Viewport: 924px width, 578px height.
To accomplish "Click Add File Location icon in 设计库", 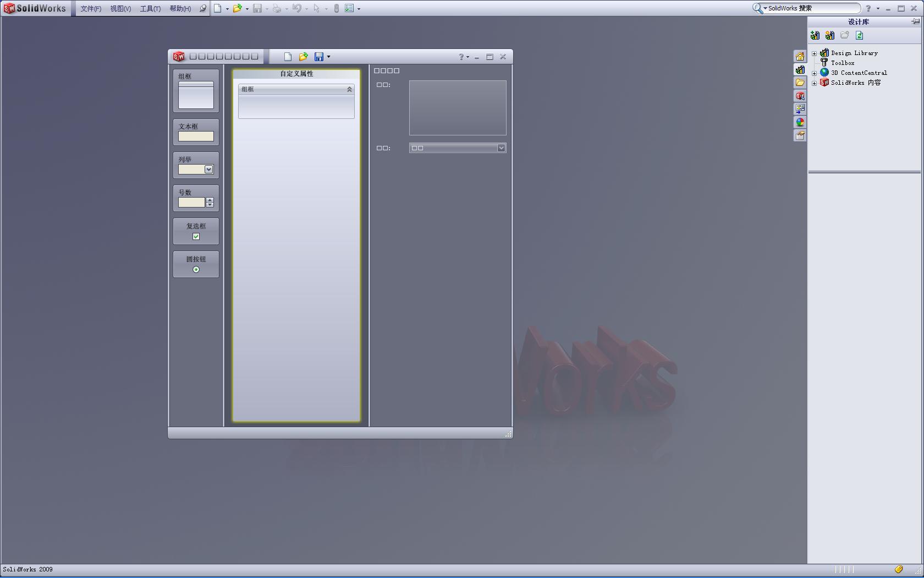I will click(830, 35).
